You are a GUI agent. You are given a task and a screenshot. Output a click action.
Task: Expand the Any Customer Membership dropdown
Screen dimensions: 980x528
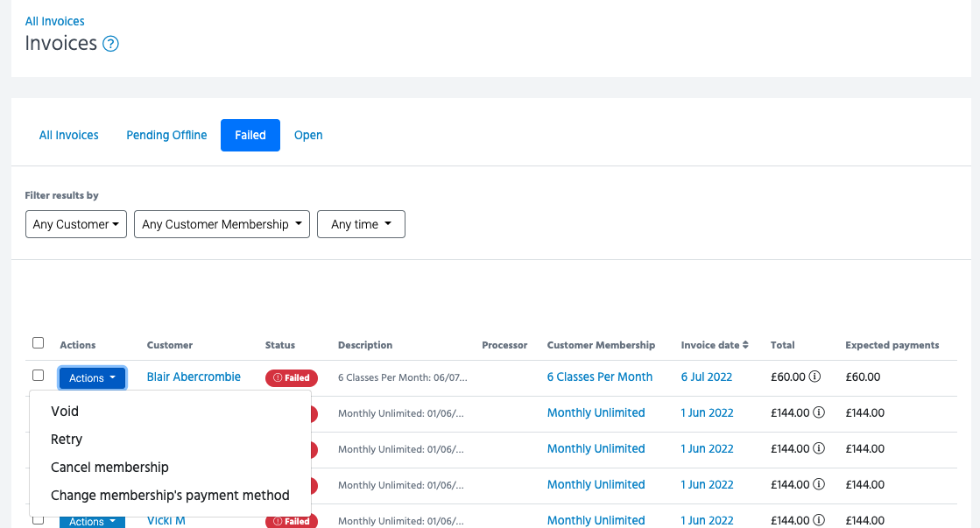[x=222, y=224]
